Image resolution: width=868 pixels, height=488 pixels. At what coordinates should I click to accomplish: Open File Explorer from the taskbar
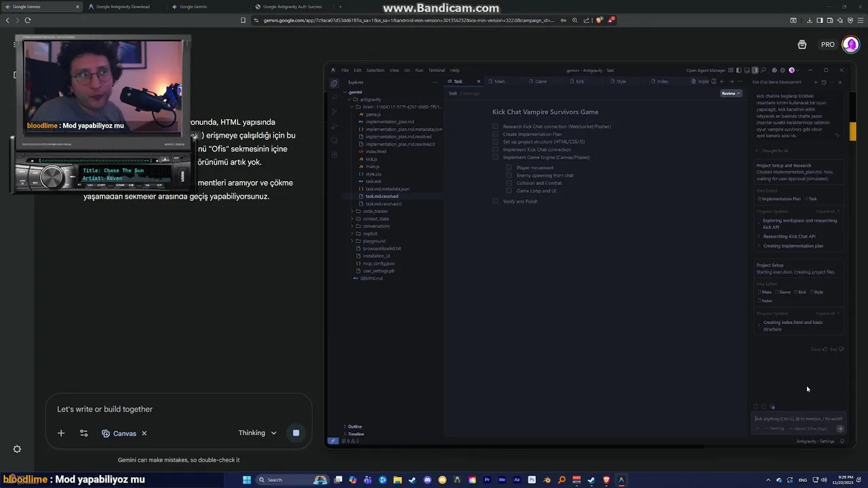click(x=397, y=480)
